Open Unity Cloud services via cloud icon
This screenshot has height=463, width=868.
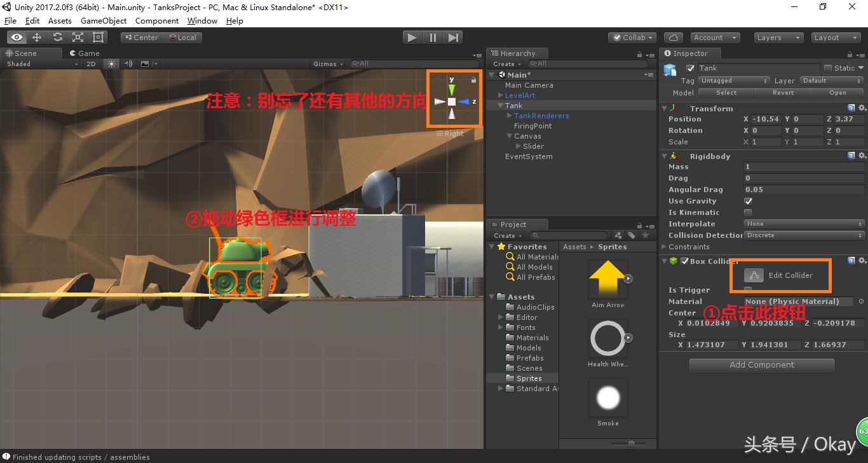coord(673,37)
